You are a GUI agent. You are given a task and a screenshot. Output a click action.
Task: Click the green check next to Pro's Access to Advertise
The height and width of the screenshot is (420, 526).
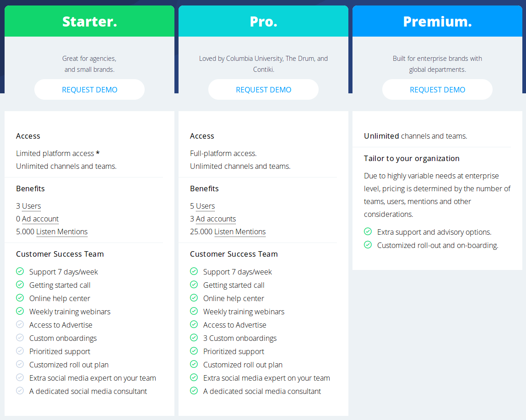pyautogui.click(x=194, y=324)
